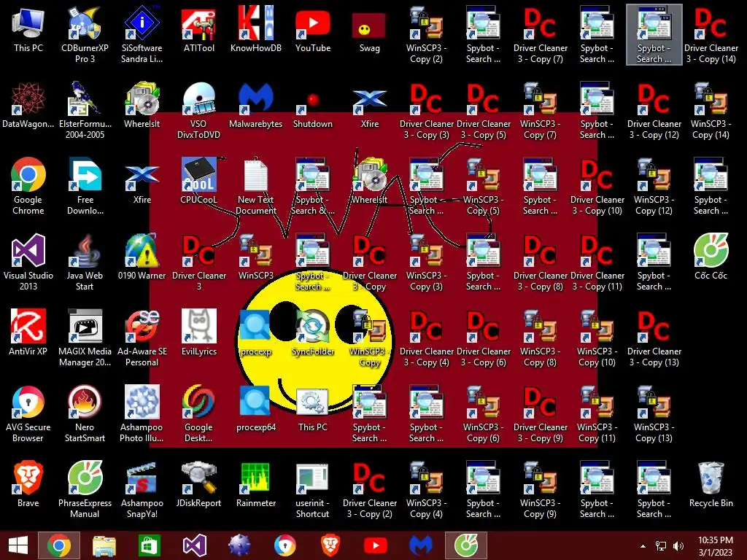Show hidden system tray icons

tap(643, 546)
